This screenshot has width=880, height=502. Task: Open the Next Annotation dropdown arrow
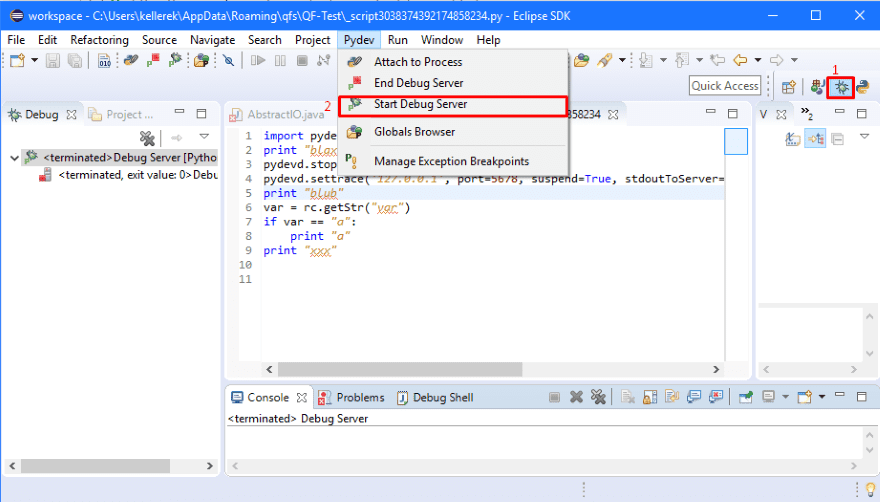[x=663, y=60]
